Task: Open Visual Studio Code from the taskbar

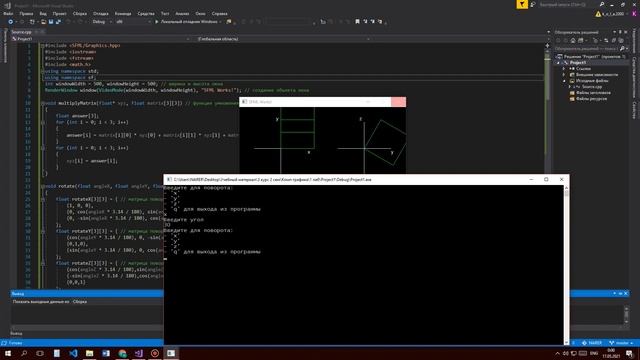Action: point(73,353)
